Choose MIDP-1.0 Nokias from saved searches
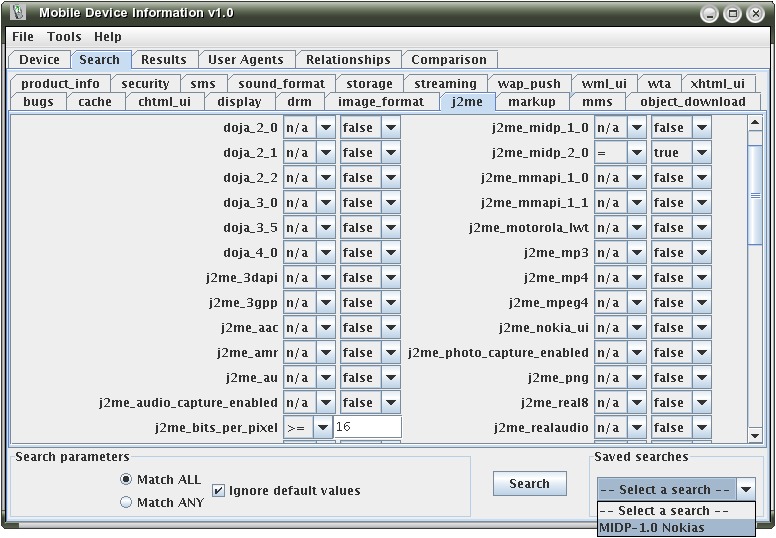This screenshot has width=776, height=538. (x=651, y=527)
